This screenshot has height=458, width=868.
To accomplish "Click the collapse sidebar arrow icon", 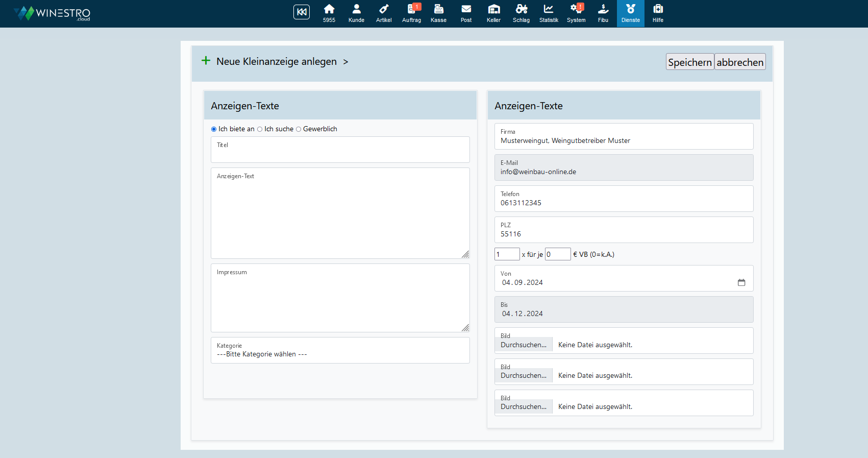I will (301, 12).
